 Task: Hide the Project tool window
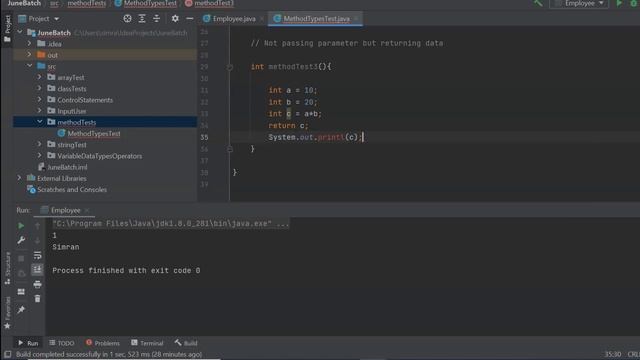190,18
